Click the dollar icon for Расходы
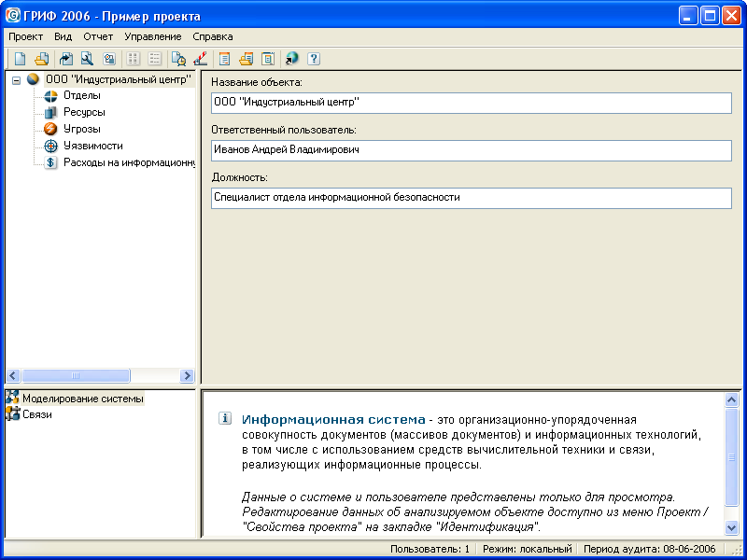 pos(50,162)
